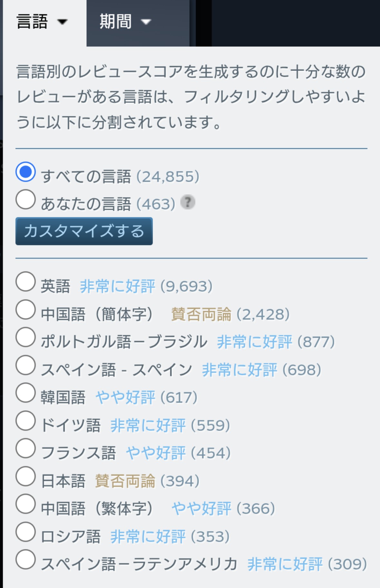Select the 中国語（繁体字） radio button
This screenshot has width=380, height=588.
pyautogui.click(x=25, y=504)
